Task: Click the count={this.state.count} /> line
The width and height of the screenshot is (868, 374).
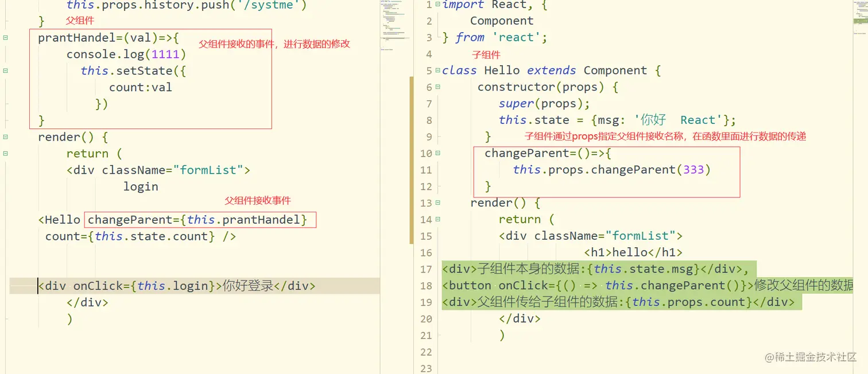Action: tap(141, 236)
